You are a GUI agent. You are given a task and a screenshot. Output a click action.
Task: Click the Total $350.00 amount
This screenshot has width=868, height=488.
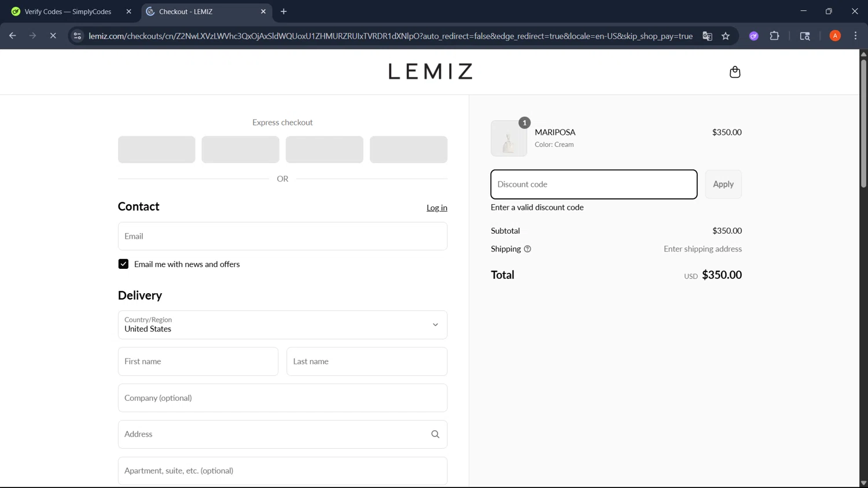[722, 275]
